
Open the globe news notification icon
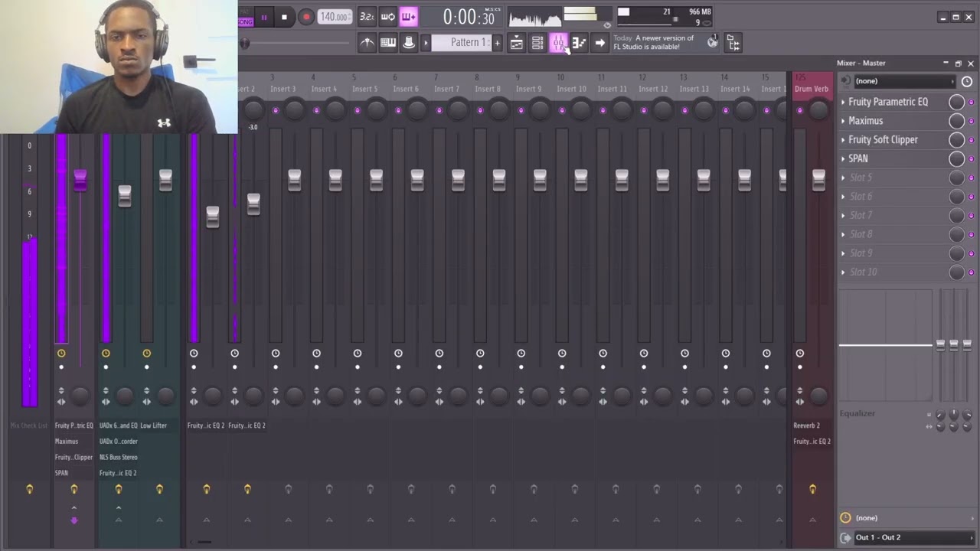click(713, 42)
